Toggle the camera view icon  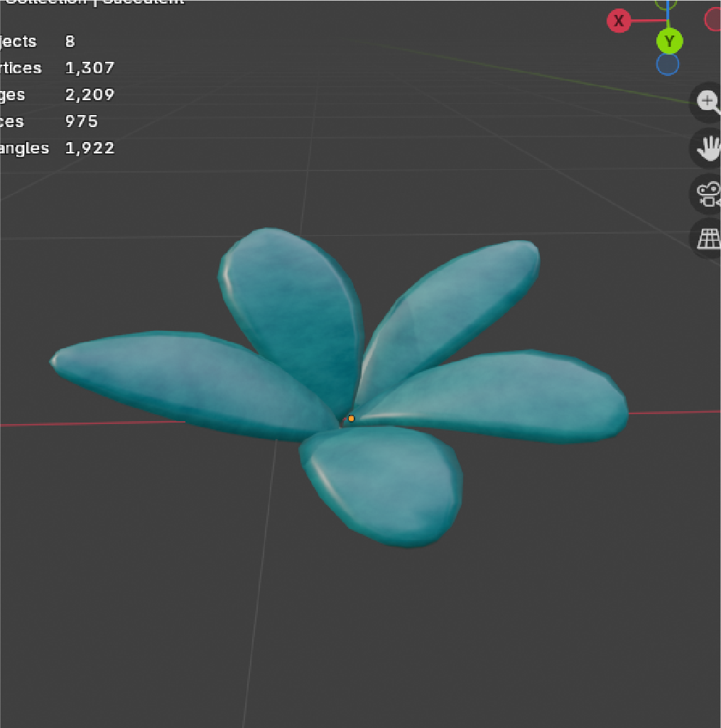coord(708,194)
